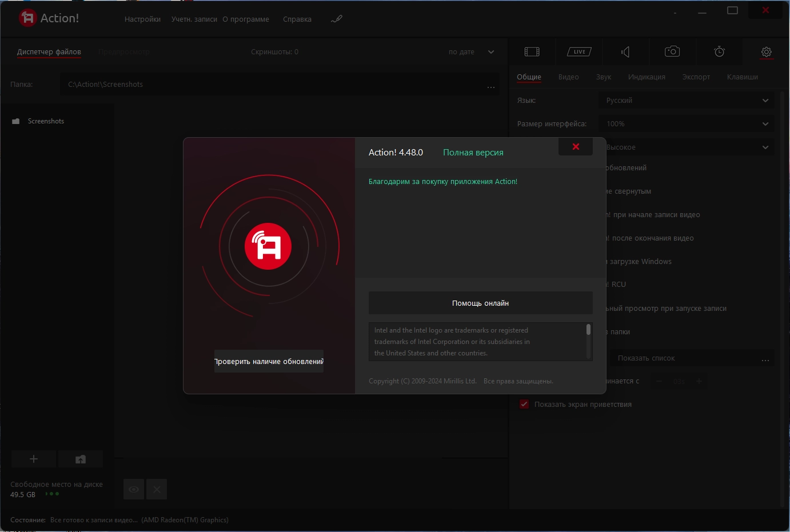Click the Помощь онлайн button

click(480, 303)
